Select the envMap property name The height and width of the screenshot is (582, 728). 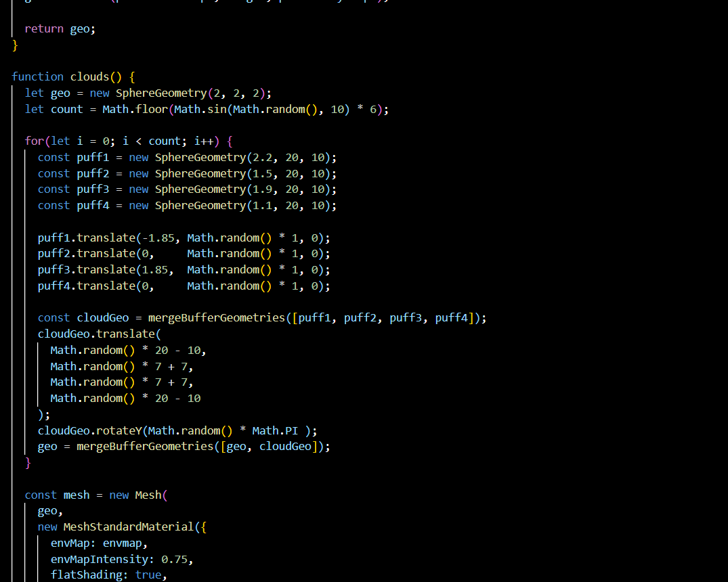click(x=70, y=543)
